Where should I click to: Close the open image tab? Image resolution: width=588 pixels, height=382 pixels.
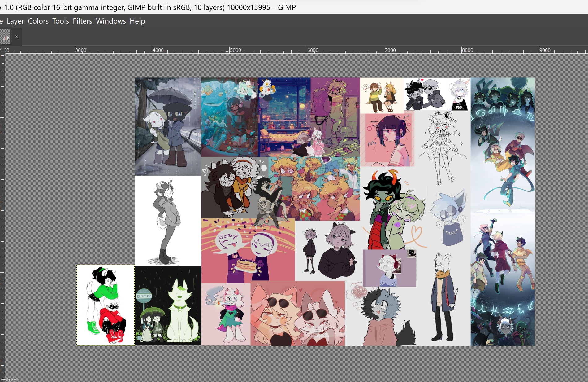click(17, 37)
